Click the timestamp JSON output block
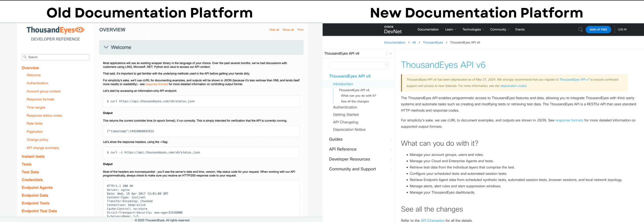 pos(201,131)
